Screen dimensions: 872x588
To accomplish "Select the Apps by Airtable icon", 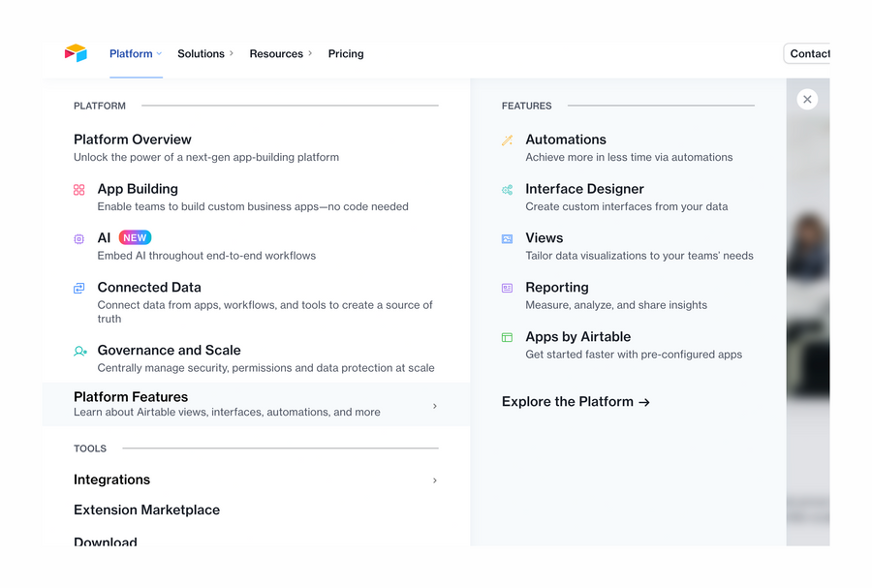I will click(x=508, y=337).
